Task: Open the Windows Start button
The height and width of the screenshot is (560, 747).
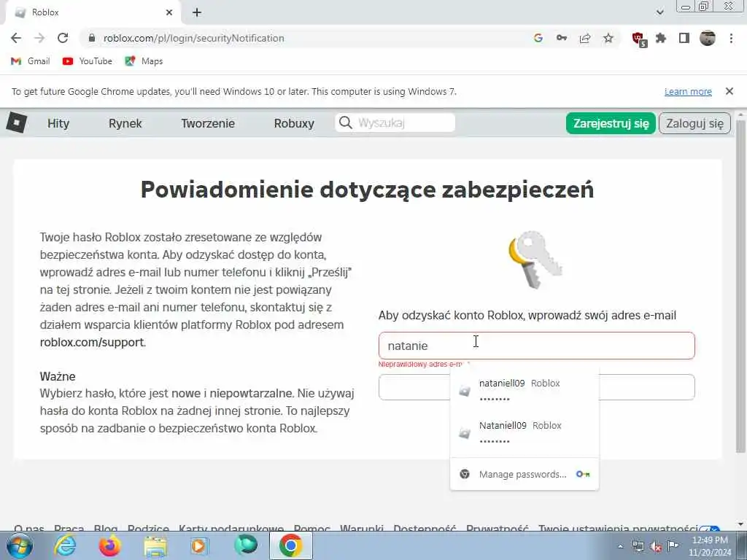Action: [19, 545]
